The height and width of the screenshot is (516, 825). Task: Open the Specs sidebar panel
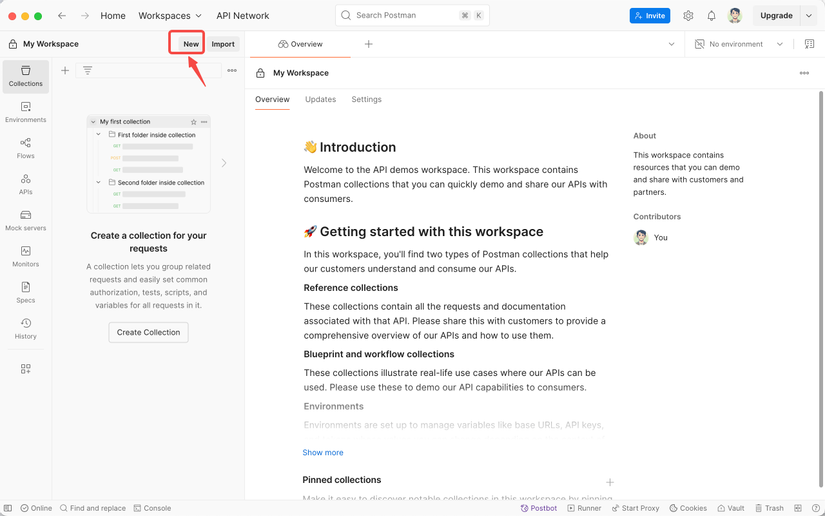[x=25, y=293]
